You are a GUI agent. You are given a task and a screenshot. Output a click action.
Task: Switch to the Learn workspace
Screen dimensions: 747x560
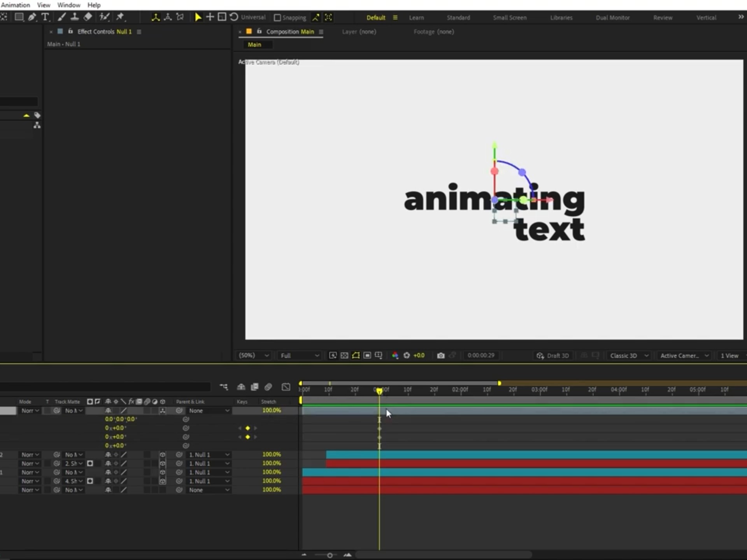point(416,17)
